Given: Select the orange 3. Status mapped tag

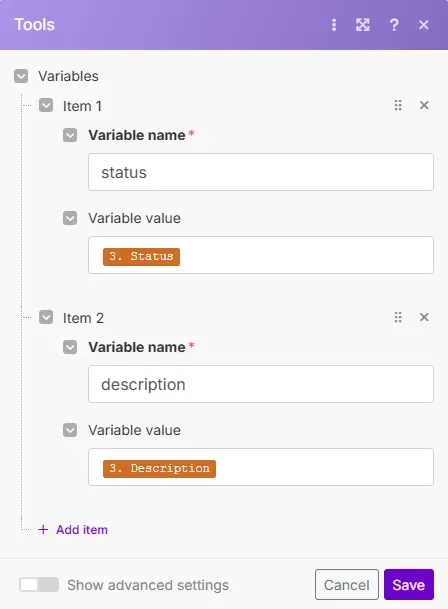Looking at the screenshot, I should tap(141, 256).
